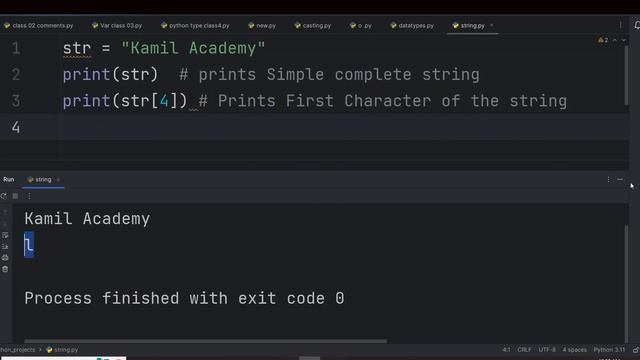This screenshot has height=360, width=640.
Task: Clear console with the trash icon
Action: pos(5,269)
